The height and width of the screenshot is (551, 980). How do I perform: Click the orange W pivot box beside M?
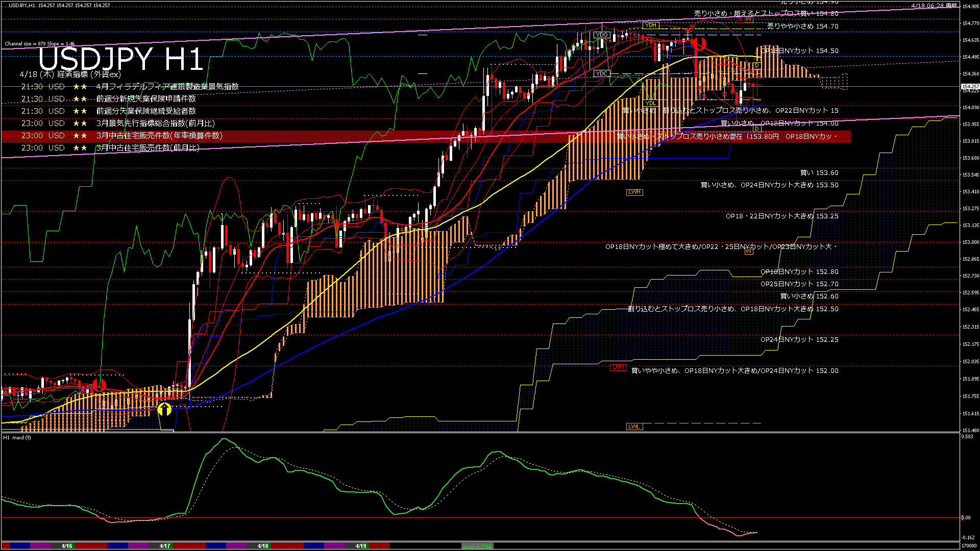tap(748, 19)
